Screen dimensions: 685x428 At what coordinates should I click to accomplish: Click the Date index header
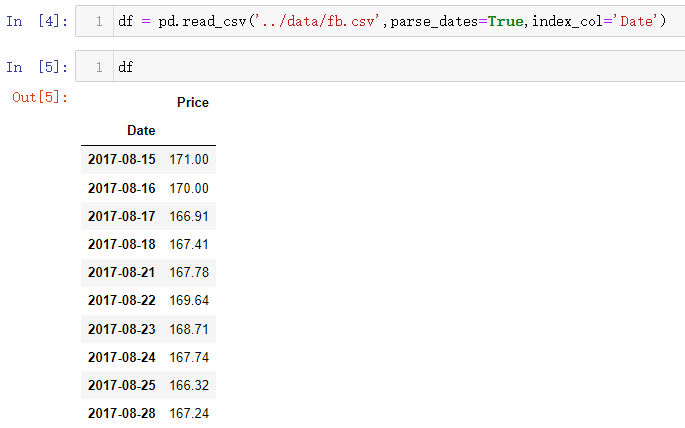[x=141, y=131]
